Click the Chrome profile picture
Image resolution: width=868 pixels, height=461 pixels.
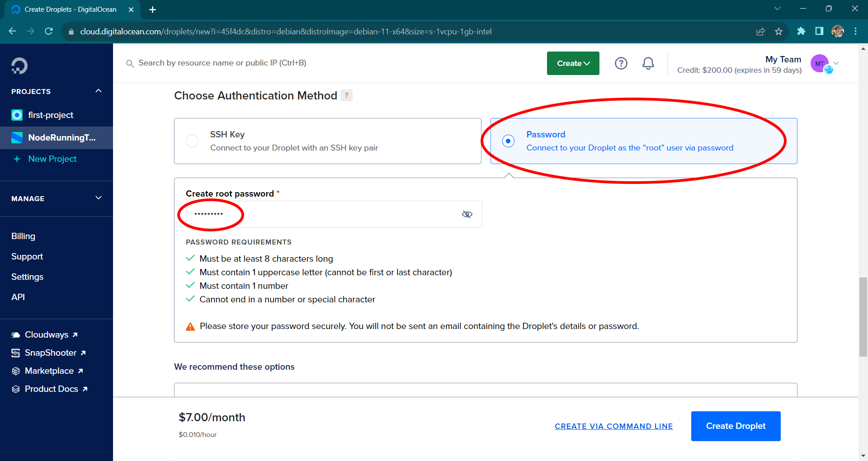838,31
